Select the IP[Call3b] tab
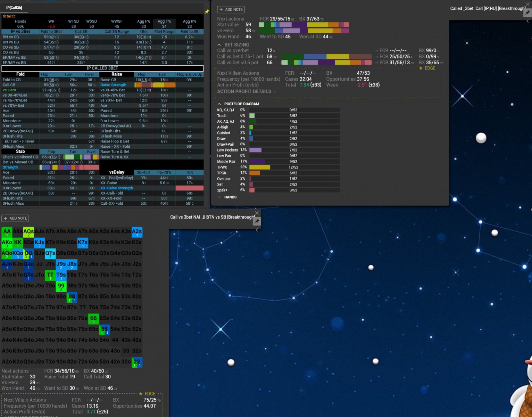532x417 pixels. pyautogui.click(x=14, y=8)
